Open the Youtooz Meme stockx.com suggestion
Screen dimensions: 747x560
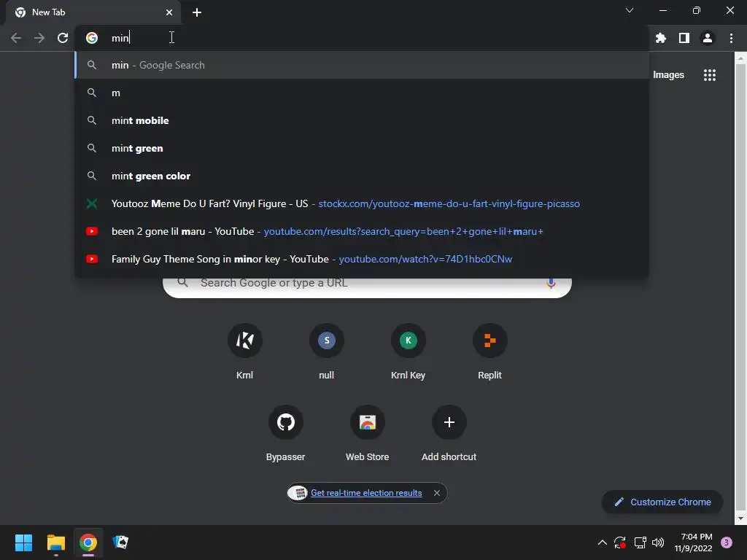point(362,203)
